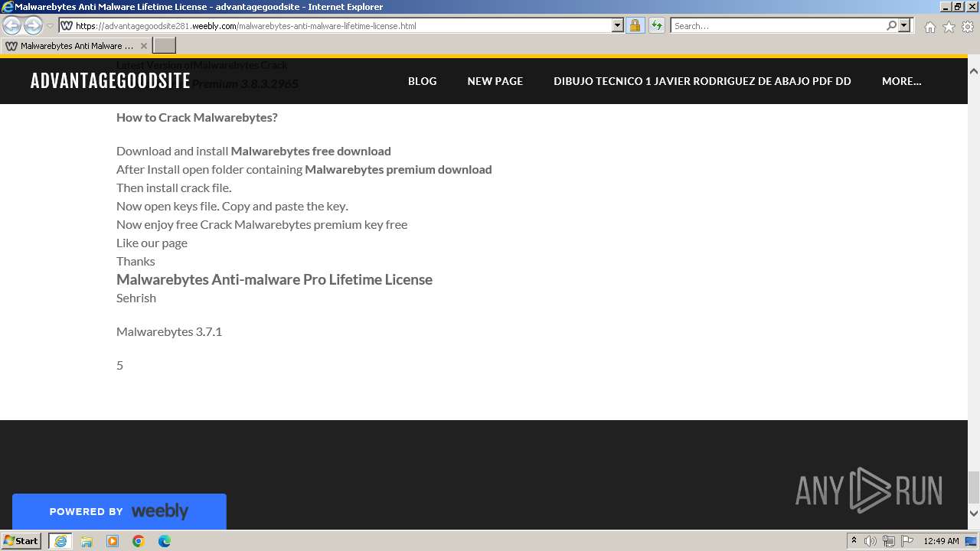Click the Search box field
This screenshot has width=980, height=551.
(x=778, y=25)
